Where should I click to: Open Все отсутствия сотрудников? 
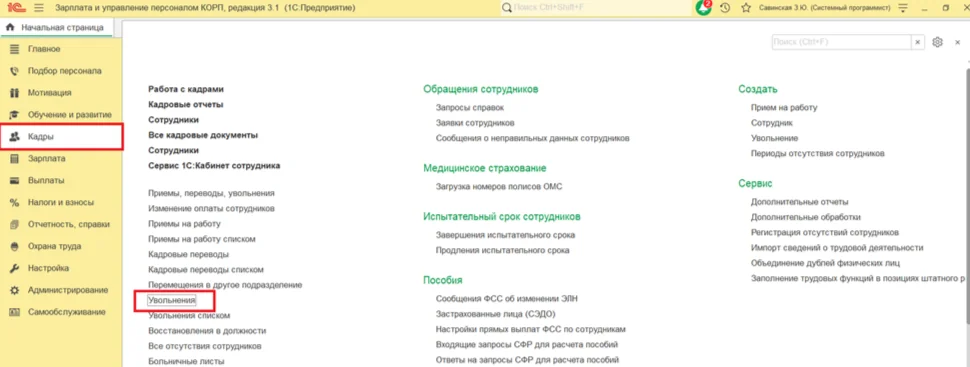[205, 346]
